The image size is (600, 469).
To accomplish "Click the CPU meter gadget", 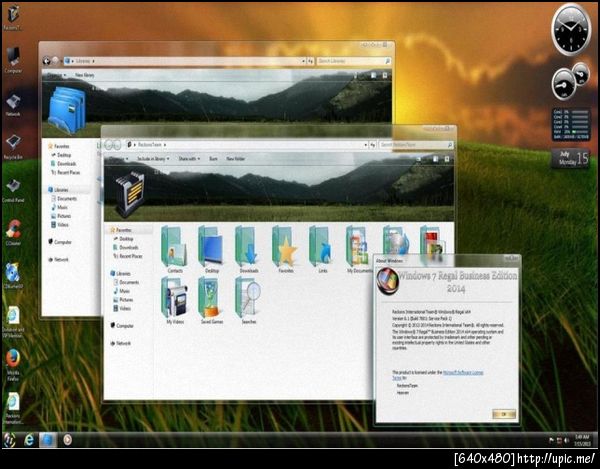I will click(x=570, y=82).
